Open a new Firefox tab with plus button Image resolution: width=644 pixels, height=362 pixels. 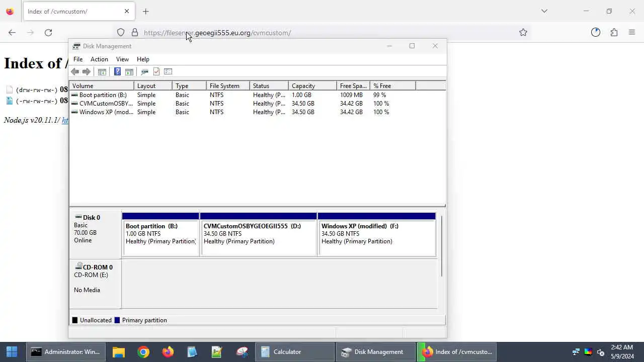click(145, 11)
